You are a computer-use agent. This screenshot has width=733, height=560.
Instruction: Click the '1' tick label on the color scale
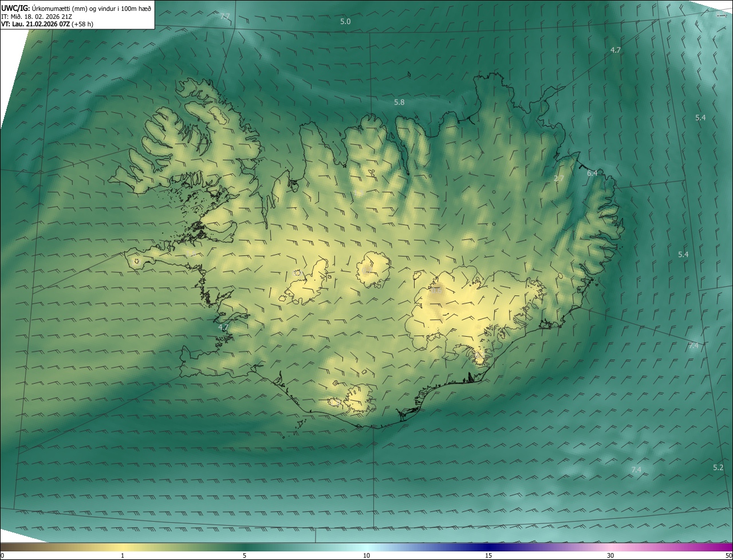pos(123,555)
